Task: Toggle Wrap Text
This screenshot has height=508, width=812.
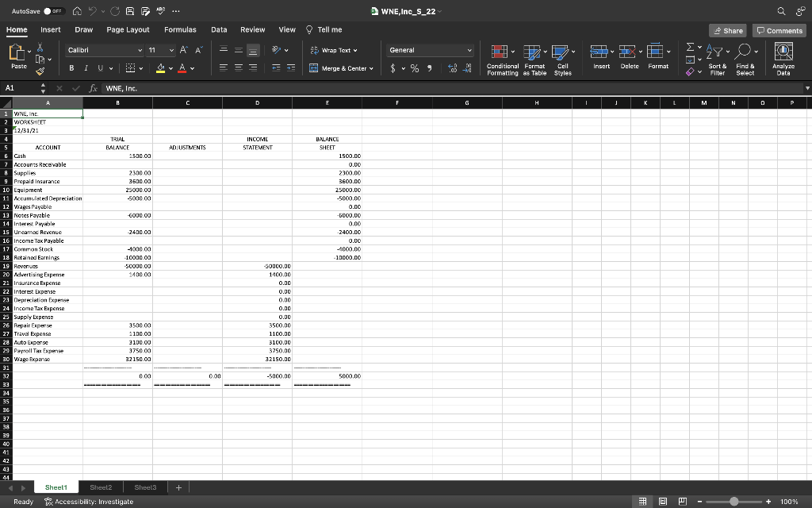Action: click(334, 50)
